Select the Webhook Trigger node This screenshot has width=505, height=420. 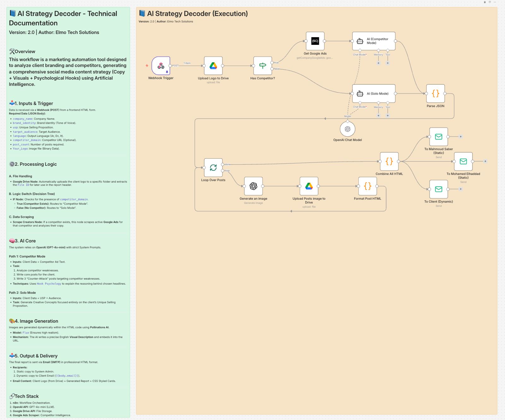pyautogui.click(x=161, y=66)
